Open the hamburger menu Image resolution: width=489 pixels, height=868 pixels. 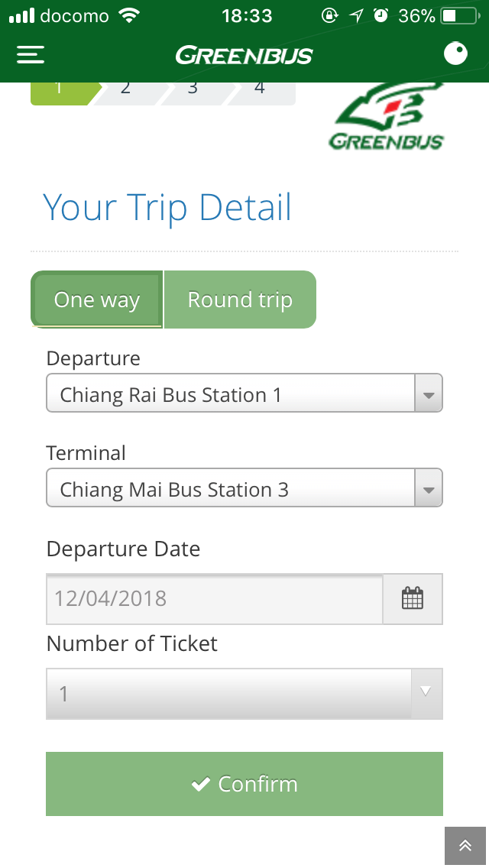(31, 54)
